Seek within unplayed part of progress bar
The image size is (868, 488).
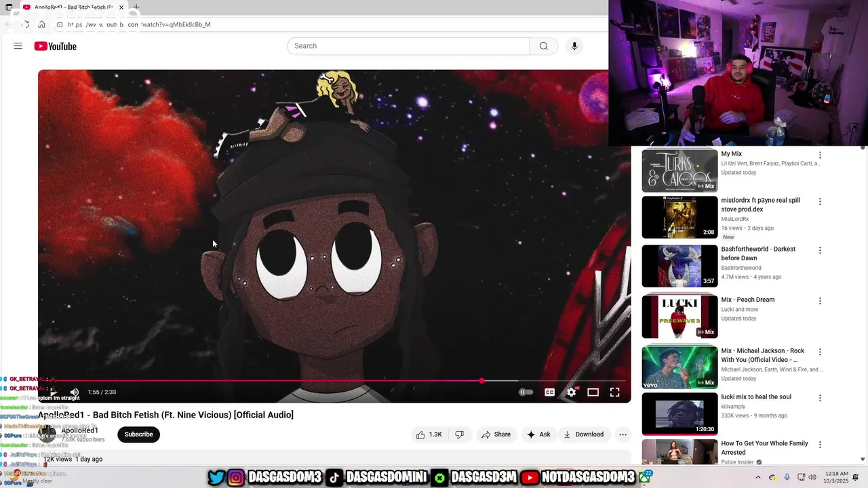(555, 381)
